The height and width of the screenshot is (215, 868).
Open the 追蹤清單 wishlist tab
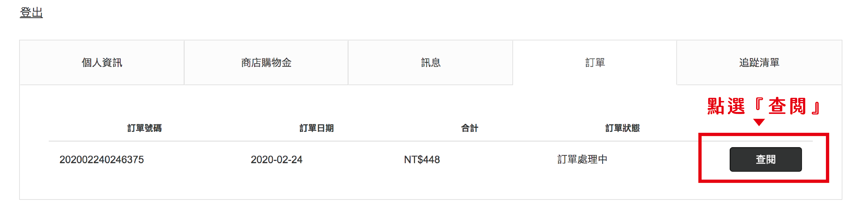[759, 63]
